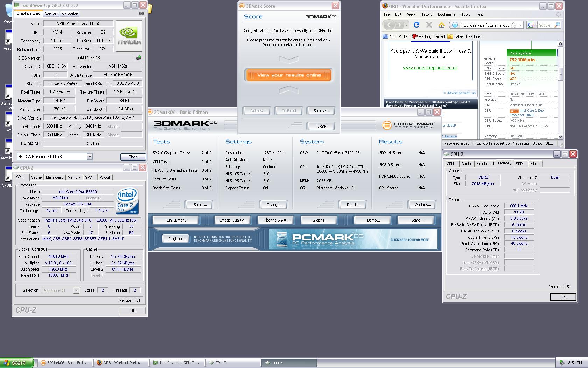Screen dimensions: 588x368
Task: Open Processor #1 selection dropdown
Action: [x=76, y=290]
